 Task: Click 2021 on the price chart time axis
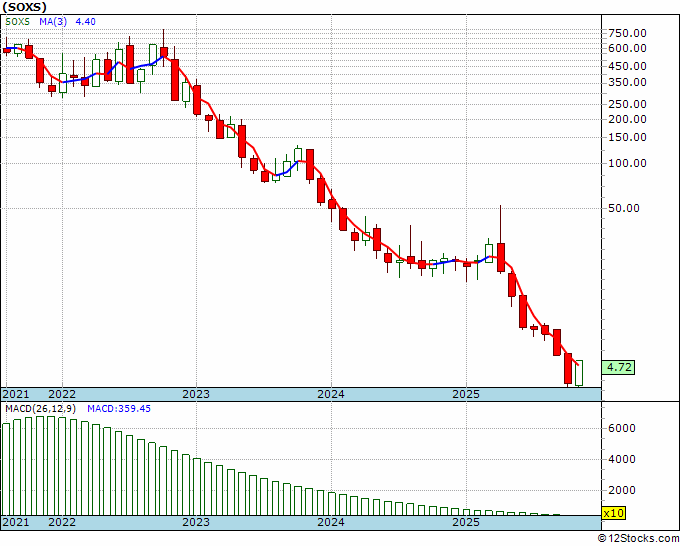point(16,394)
